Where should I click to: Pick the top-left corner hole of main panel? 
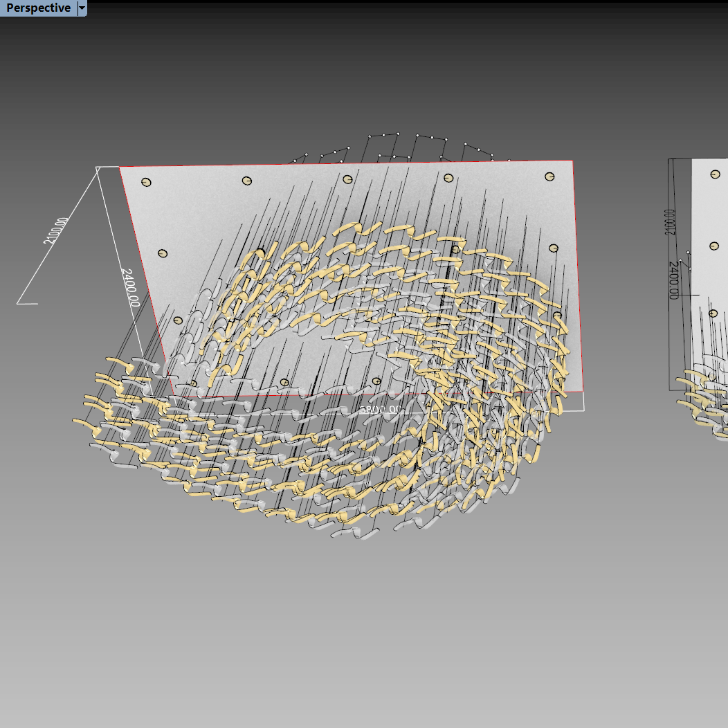tap(146, 182)
